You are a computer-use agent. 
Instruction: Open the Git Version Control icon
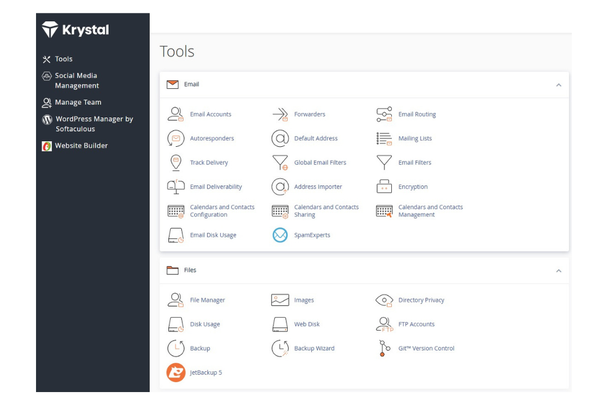point(384,348)
